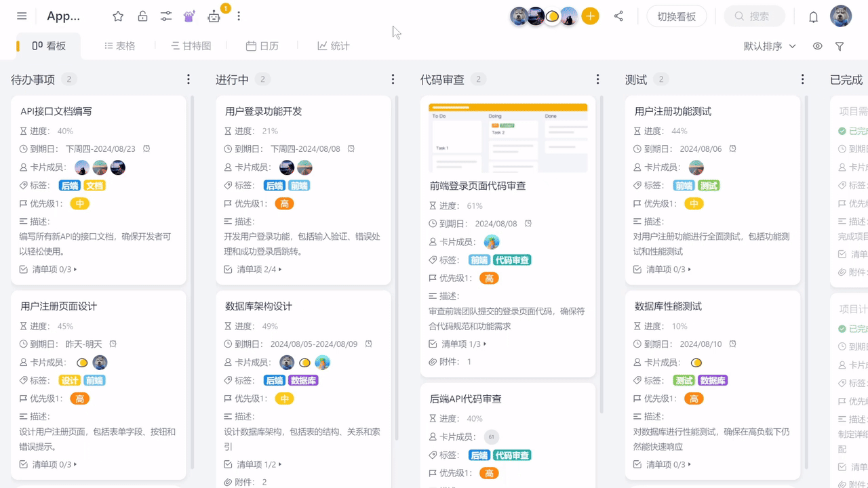
Task: Expand 清单项 0/3 in 数据库性能测试 card
Action: [x=663, y=464]
